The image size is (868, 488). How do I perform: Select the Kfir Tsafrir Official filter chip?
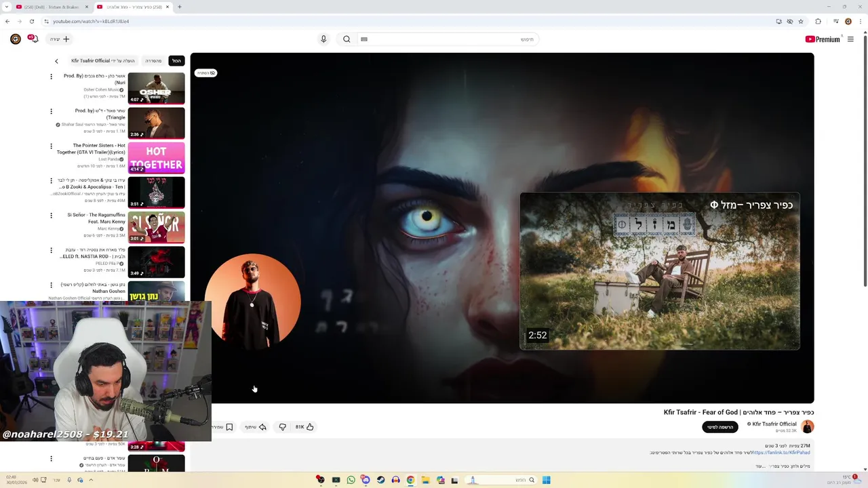(x=103, y=61)
